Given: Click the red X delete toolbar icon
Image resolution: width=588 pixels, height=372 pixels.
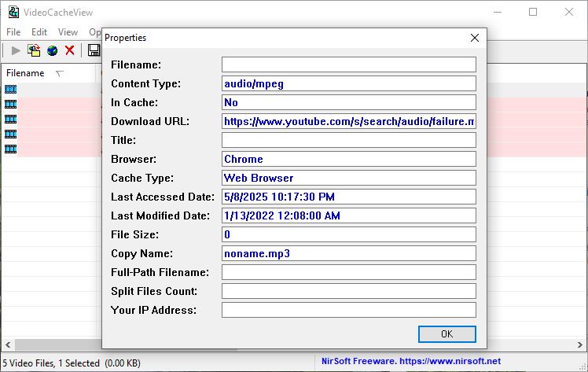Looking at the screenshot, I should click(x=70, y=50).
